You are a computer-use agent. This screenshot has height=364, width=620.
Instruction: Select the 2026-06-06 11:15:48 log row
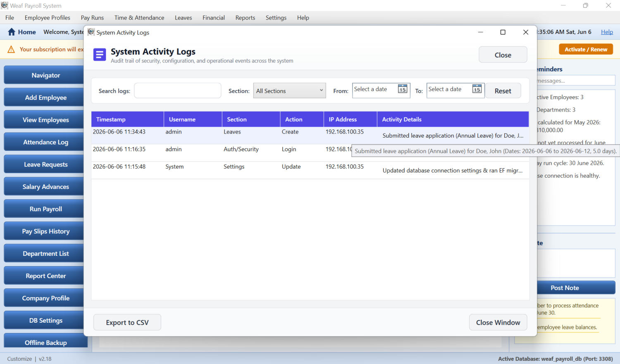[x=310, y=170]
